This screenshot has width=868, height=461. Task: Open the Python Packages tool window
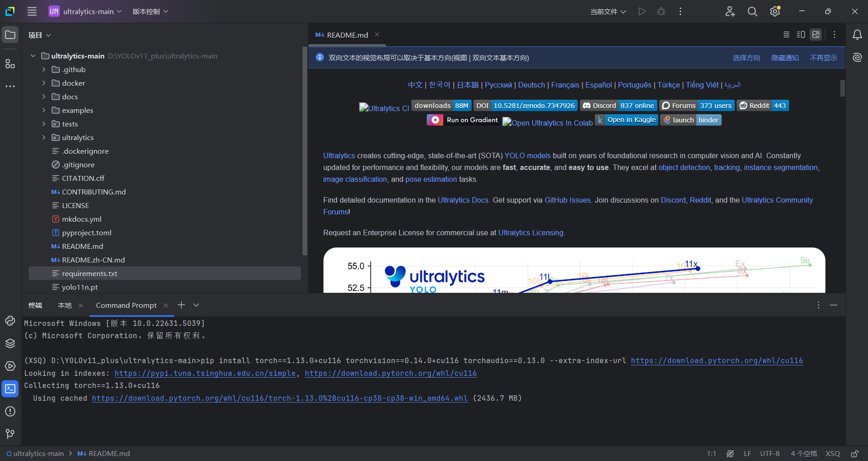coord(10,321)
